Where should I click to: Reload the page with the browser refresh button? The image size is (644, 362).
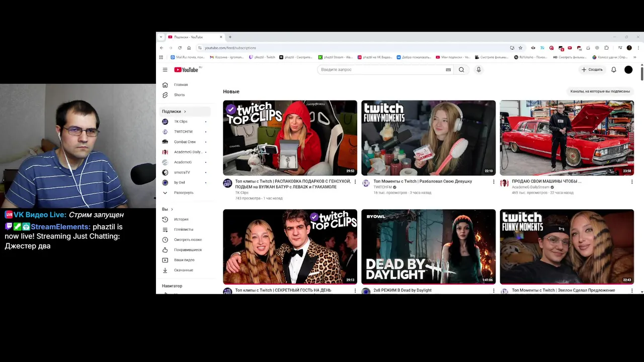tap(180, 48)
